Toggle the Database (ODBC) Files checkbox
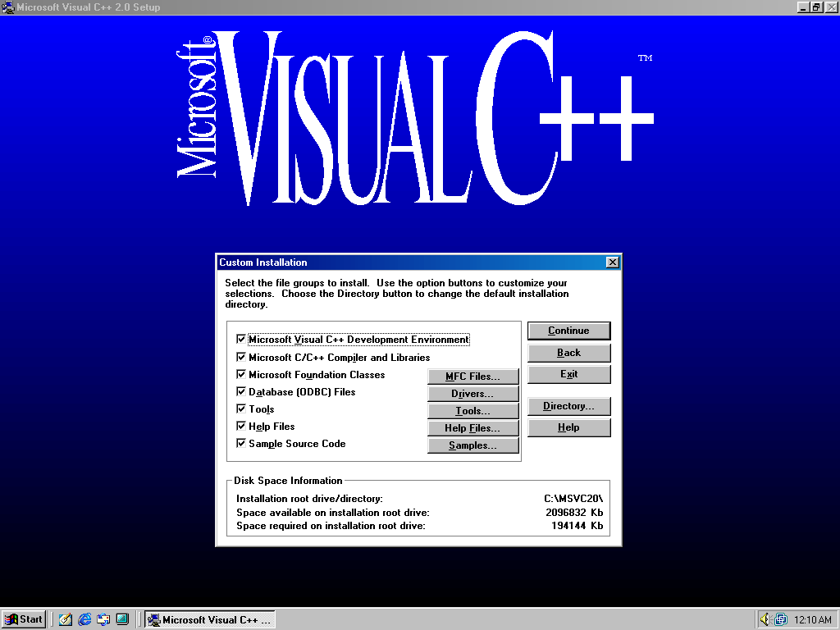 coord(241,391)
